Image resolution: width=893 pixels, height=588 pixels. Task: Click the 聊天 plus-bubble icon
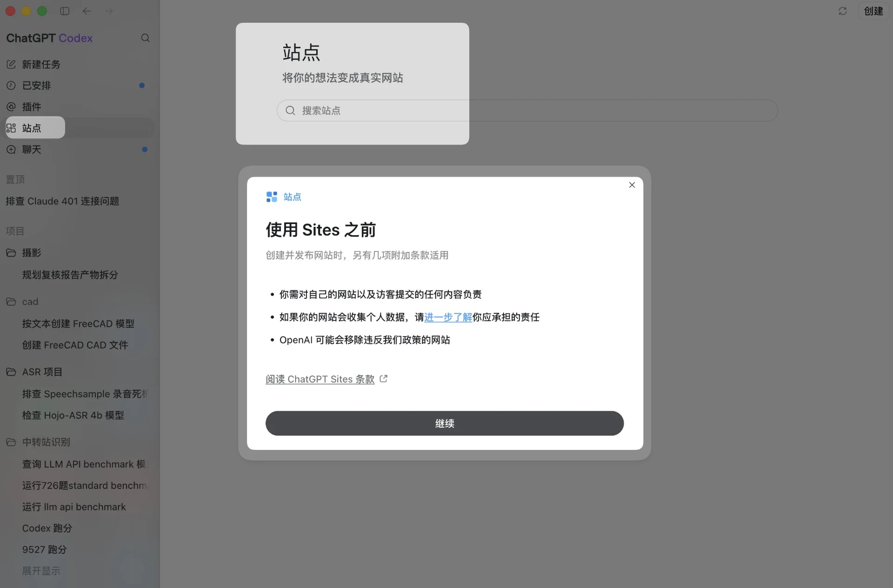tap(11, 149)
